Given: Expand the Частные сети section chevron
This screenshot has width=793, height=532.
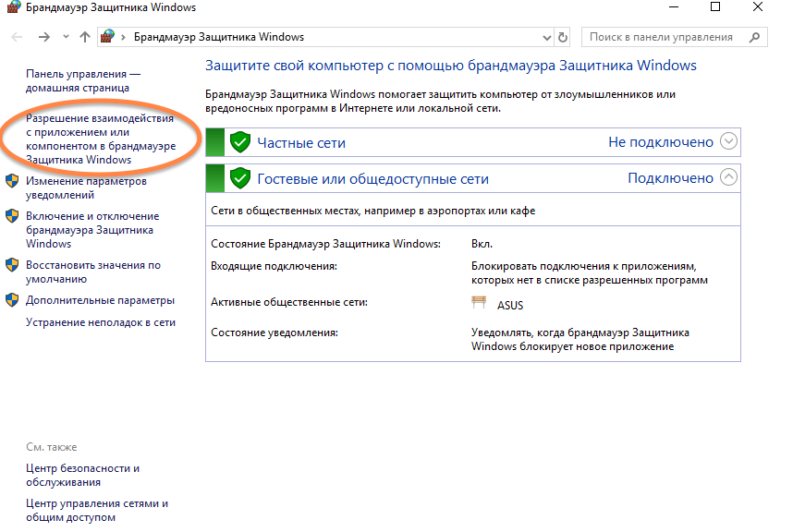Looking at the screenshot, I should click(728, 141).
